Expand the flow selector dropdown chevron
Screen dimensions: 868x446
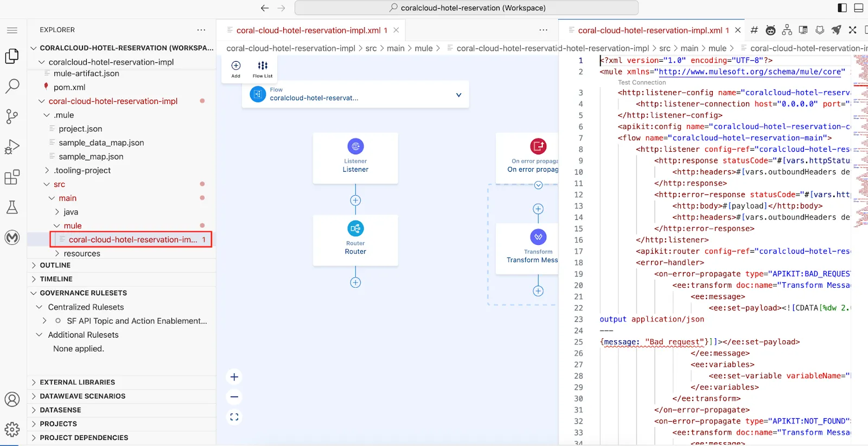point(458,95)
